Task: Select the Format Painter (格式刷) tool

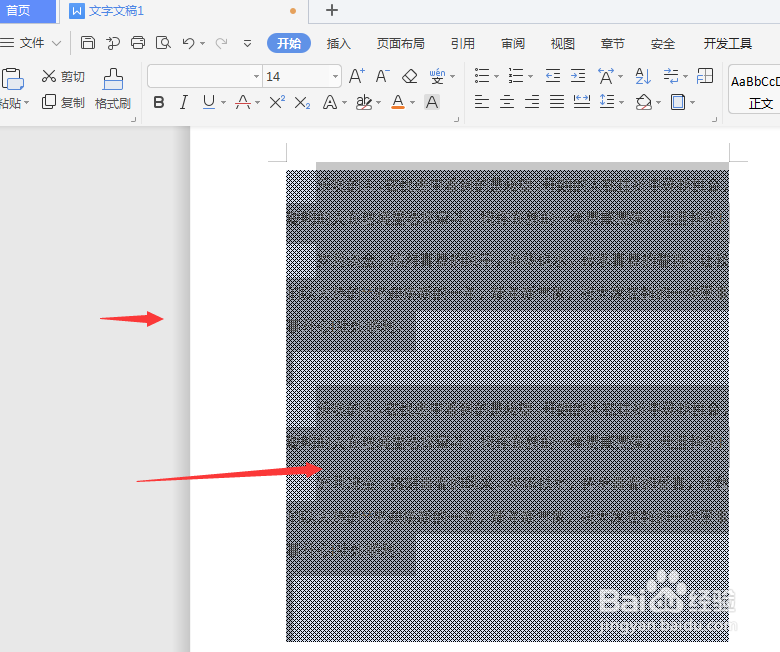Action: [x=113, y=89]
